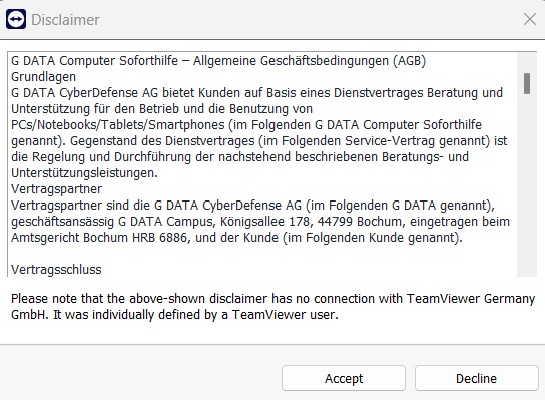
Task: Decline the disclaimer
Action: click(x=477, y=378)
